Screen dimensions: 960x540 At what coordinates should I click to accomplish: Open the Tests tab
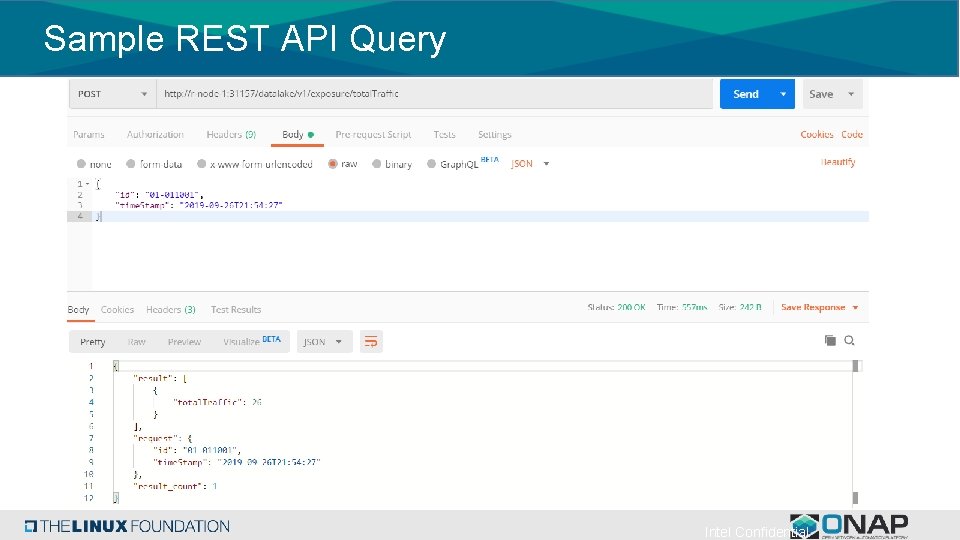click(x=444, y=134)
